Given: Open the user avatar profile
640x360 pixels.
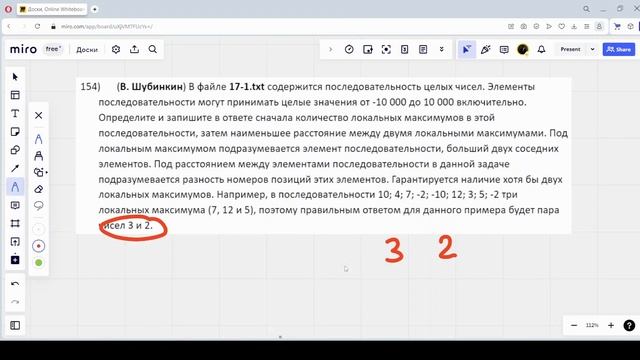Looking at the screenshot, I should click(x=523, y=49).
